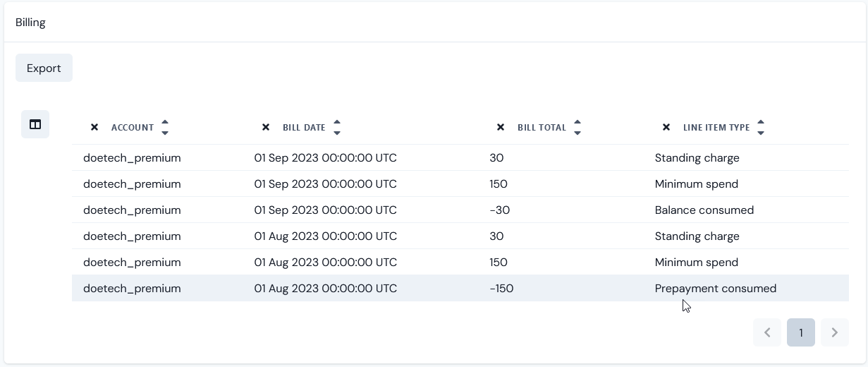Remove the Bill Total column with its X
This screenshot has width=868, height=367.
tap(501, 128)
